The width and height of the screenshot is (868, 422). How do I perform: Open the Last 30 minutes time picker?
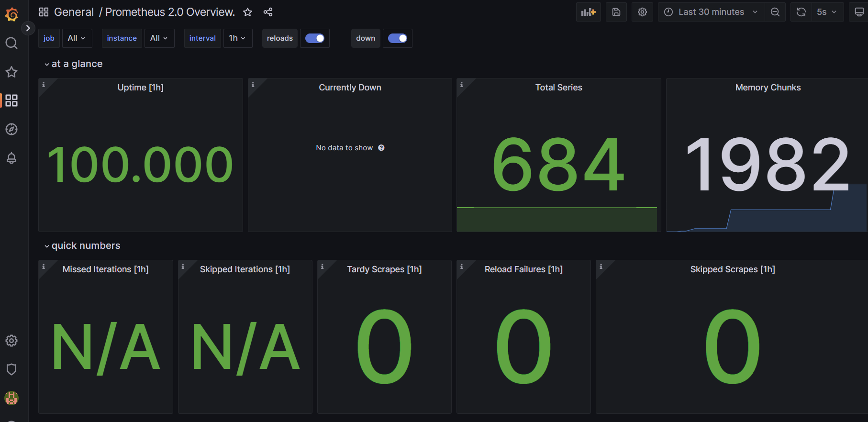click(x=711, y=12)
